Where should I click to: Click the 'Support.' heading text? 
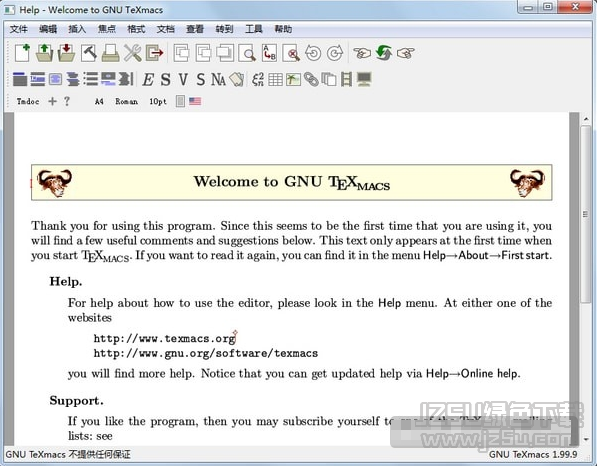click(76, 401)
